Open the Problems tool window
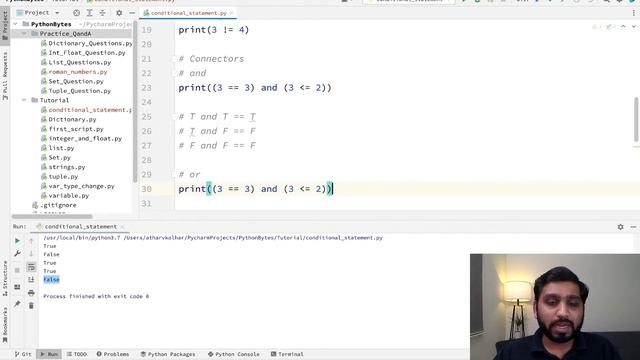The width and height of the screenshot is (640, 360). tap(113, 354)
